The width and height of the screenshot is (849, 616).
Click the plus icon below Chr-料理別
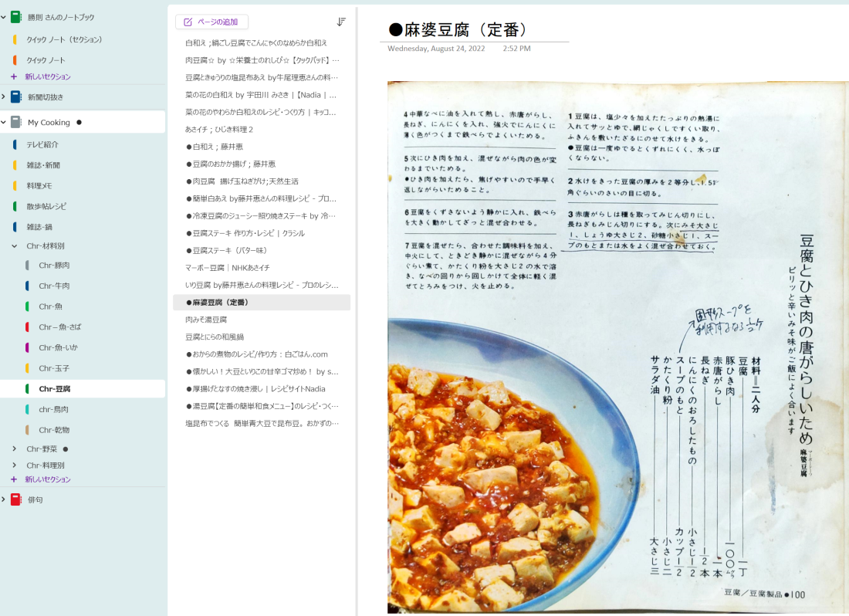click(x=14, y=479)
